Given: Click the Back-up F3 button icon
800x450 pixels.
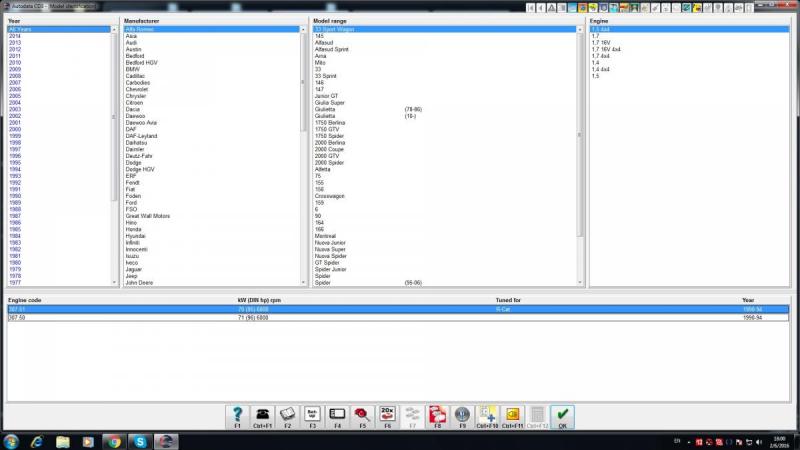Looking at the screenshot, I should point(312,417).
